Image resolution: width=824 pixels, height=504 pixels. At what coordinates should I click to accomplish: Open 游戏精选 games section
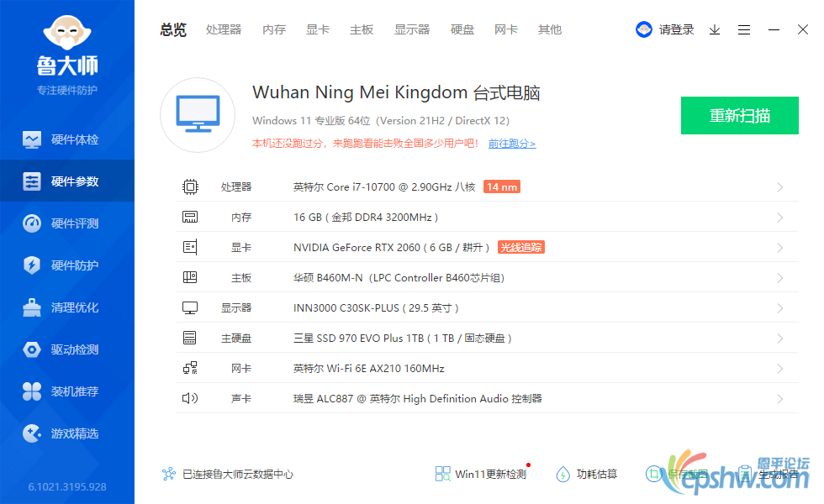[x=67, y=433]
